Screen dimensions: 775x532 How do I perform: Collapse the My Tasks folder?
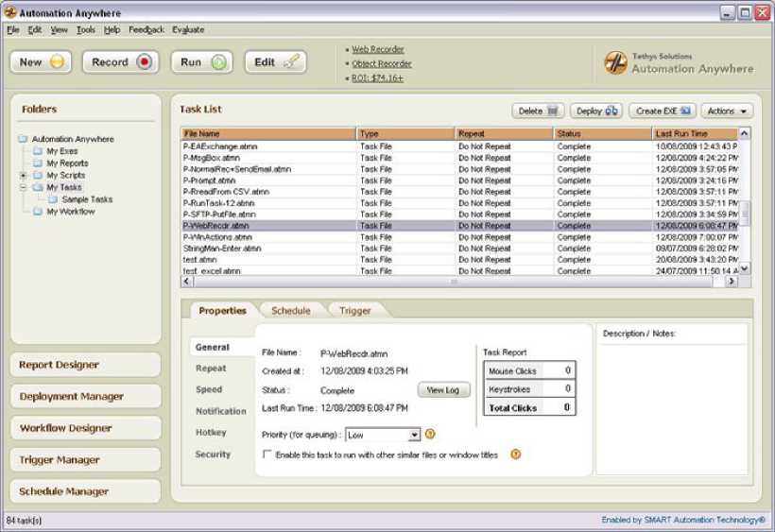pyautogui.click(x=24, y=188)
